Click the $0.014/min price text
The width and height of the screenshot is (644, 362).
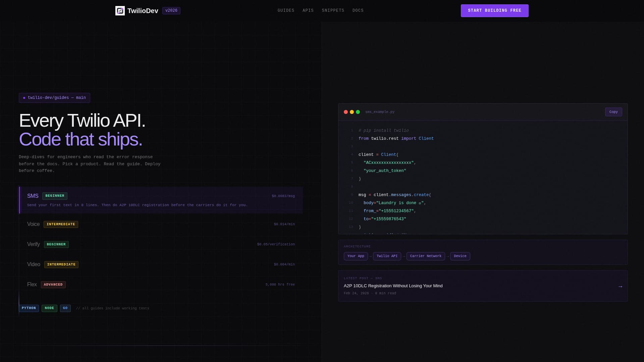point(284,224)
